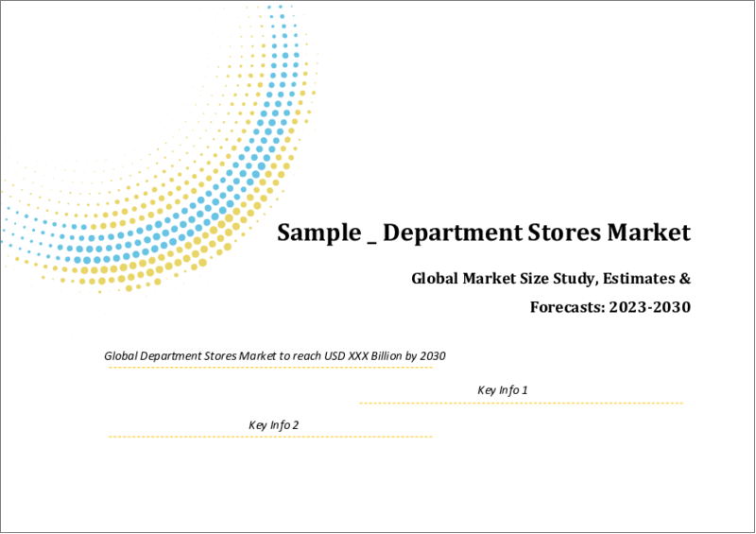This screenshot has height=534, width=756.
Task: Click the 'Global Market Size Study, Estimates &' subtitle line
Action: tap(551, 279)
